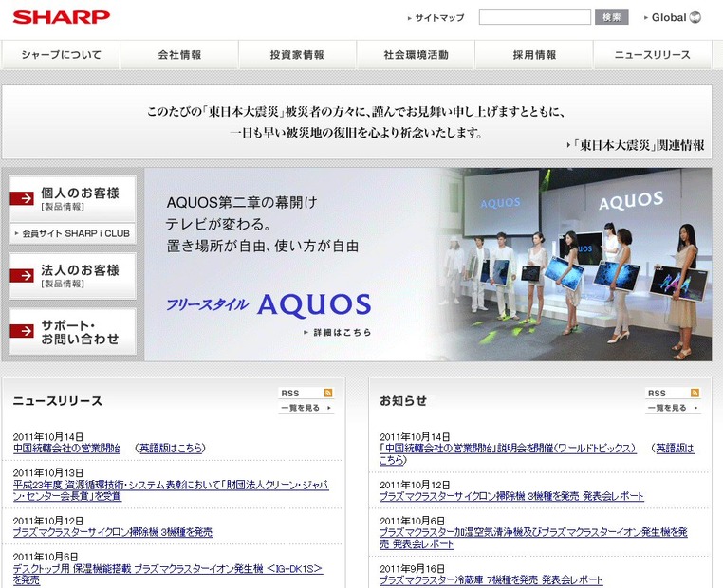Click the news release RSS feed icon
This screenshot has width=723, height=588.
click(328, 393)
